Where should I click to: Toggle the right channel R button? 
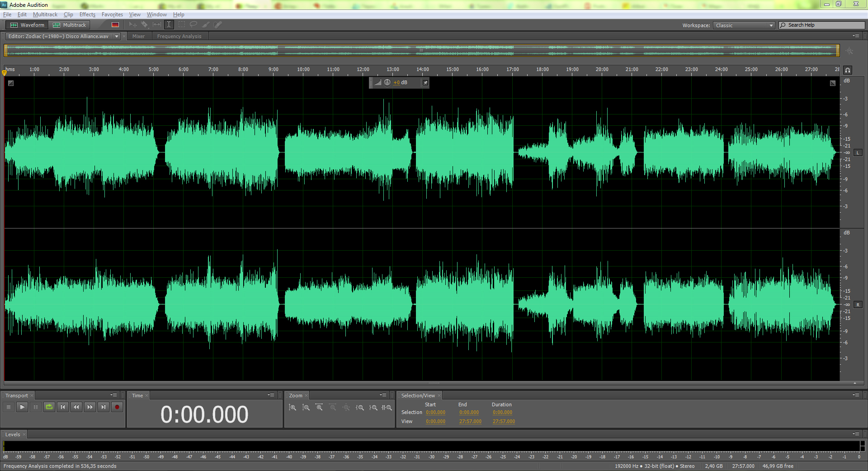coord(858,305)
